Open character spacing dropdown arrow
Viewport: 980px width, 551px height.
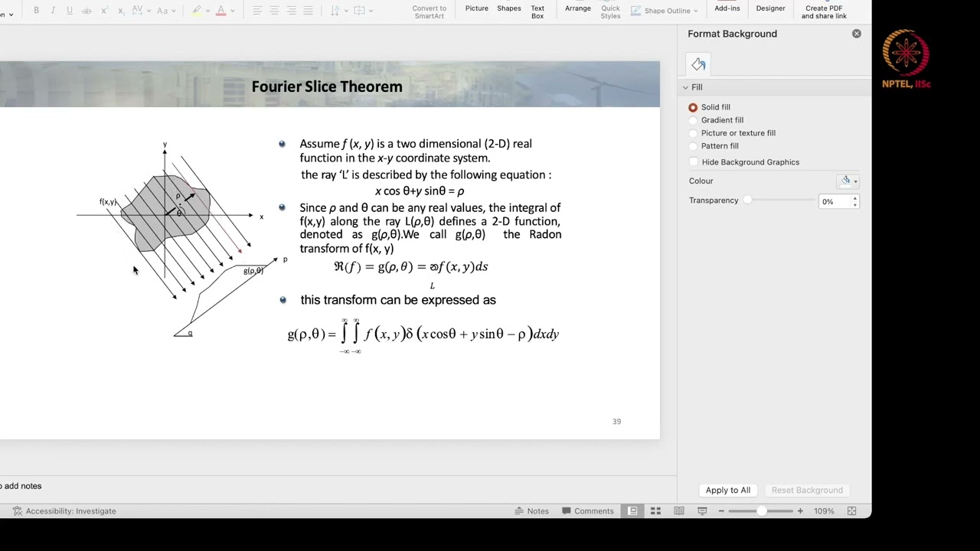pos(151,11)
